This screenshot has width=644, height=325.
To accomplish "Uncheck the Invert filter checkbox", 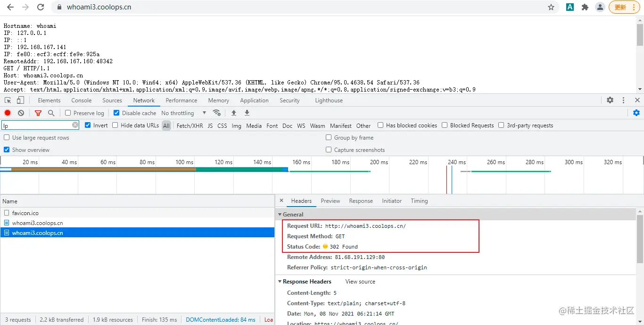I will pos(88,125).
